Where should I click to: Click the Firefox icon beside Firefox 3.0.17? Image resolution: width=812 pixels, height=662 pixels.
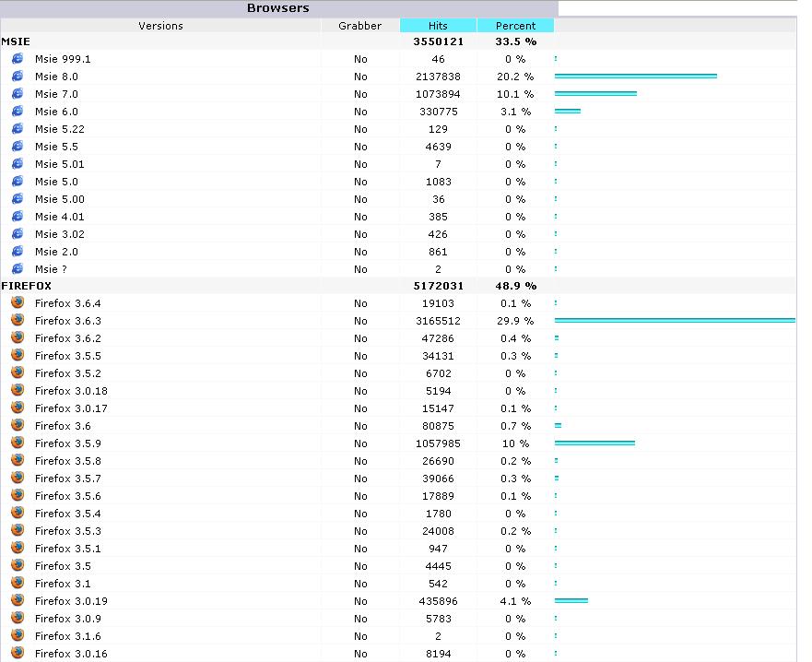[18, 408]
